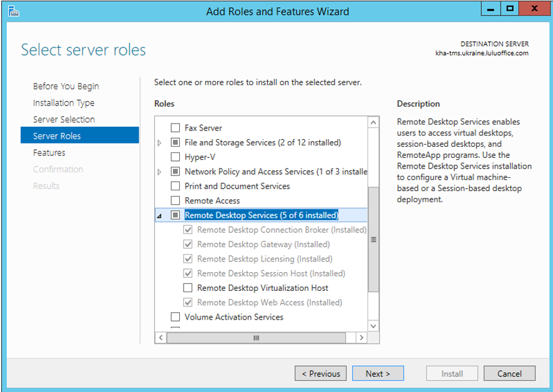The width and height of the screenshot is (553, 392).
Task: Expand File and Storage Services node
Action: [160, 143]
